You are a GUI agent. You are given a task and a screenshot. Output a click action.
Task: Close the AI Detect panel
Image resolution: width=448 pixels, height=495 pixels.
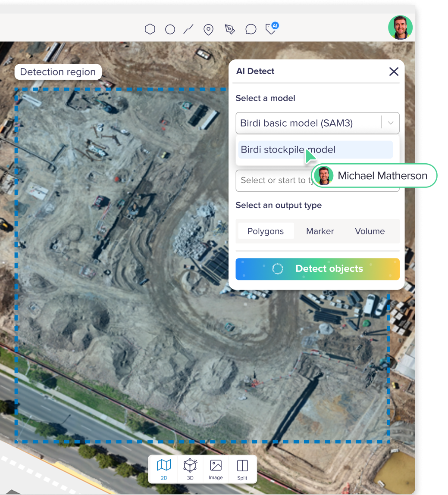pyautogui.click(x=394, y=72)
